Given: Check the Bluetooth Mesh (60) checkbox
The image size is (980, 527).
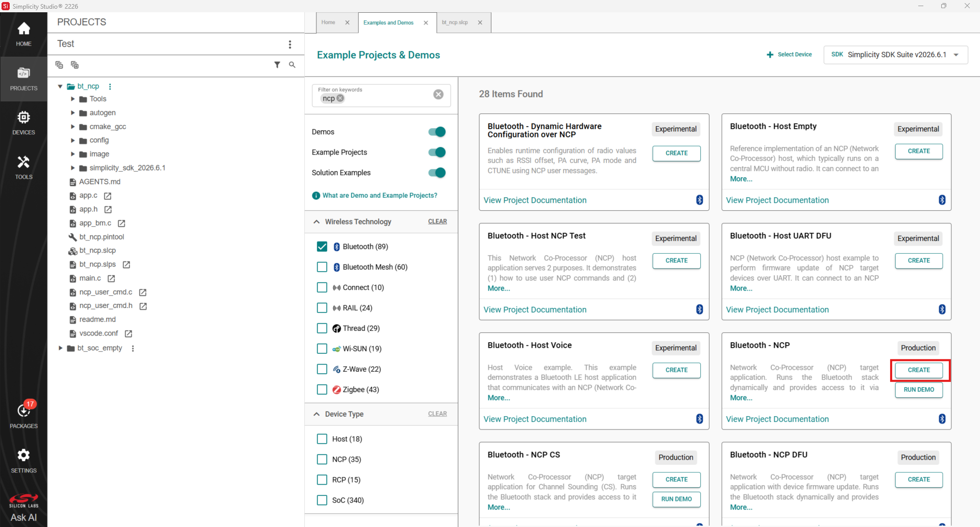Looking at the screenshot, I should [322, 267].
